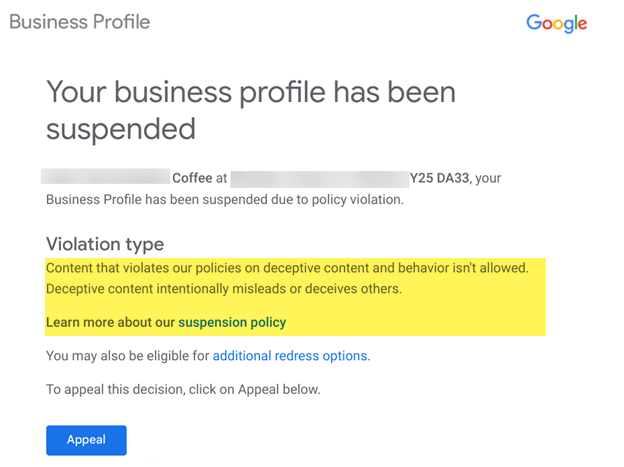Click the 'Your business profile has been' heading line
This screenshot has width=624, height=467.
[x=251, y=93]
